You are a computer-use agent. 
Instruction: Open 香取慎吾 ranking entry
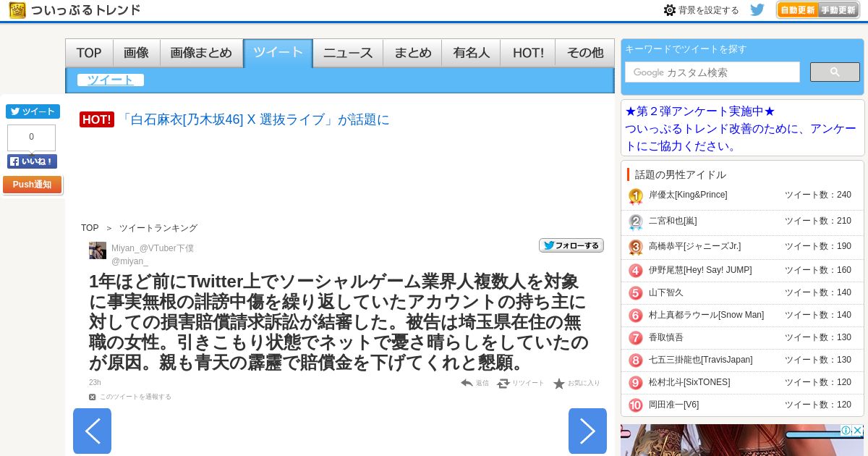click(666, 337)
